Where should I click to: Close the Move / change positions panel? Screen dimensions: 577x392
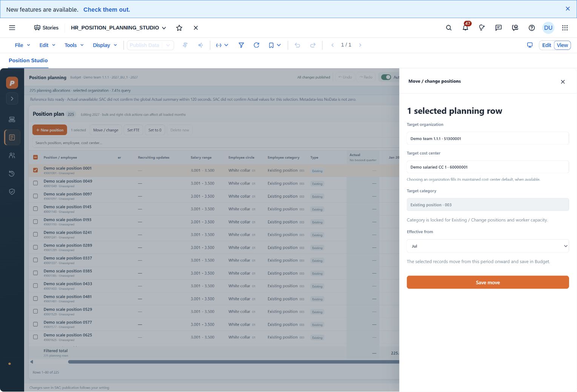pyautogui.click(x=563, y=81)
